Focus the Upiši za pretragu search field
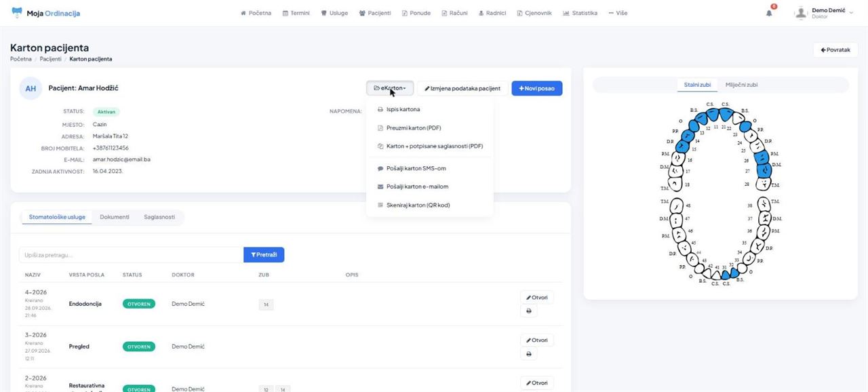This screenshot has width=868, height=392. pos(132,255)
